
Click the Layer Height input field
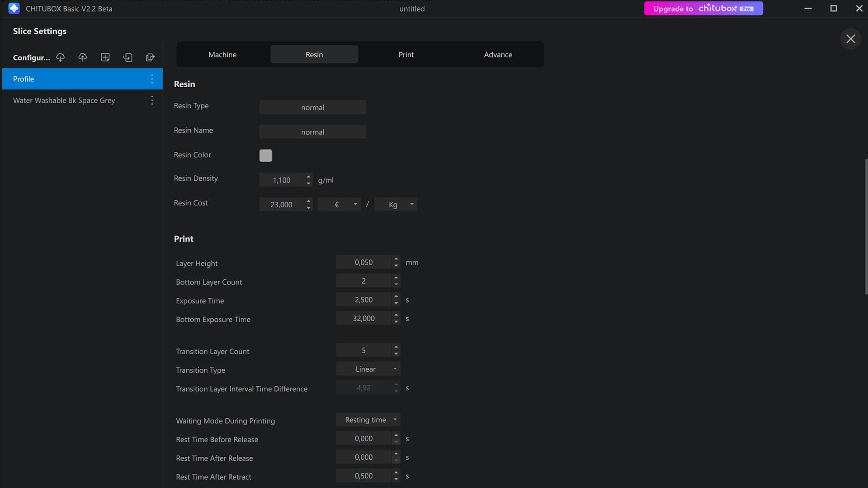pyautogui.click(x=363, y=263)
